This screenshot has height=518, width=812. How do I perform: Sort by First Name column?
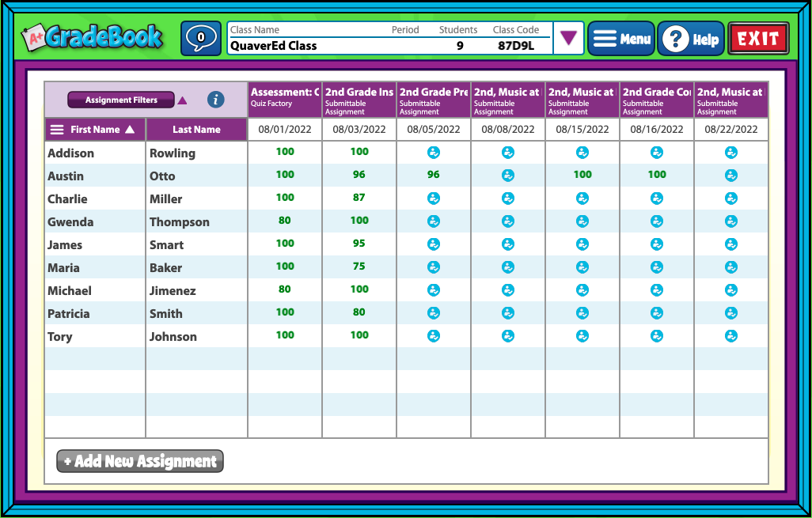coord(95,130)
